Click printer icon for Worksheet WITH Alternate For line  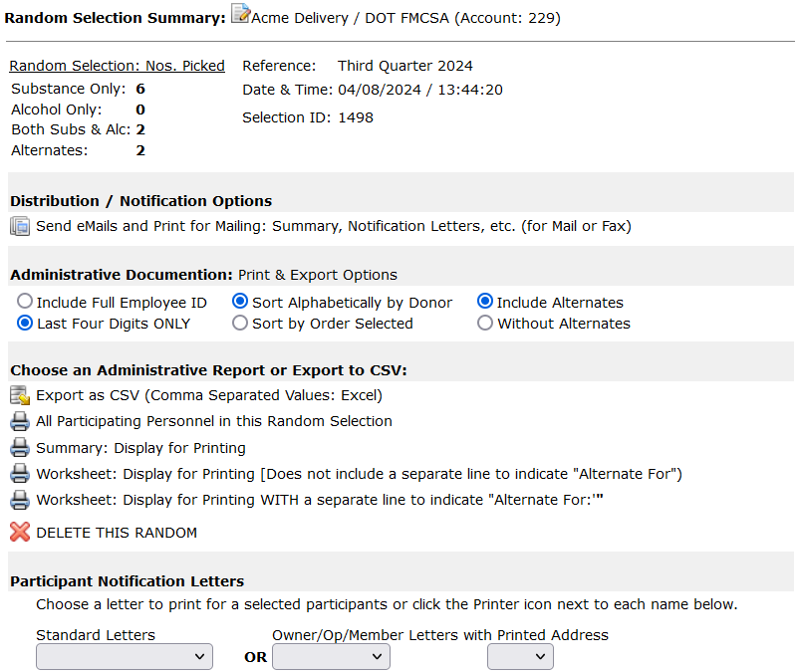pos(20,500)
